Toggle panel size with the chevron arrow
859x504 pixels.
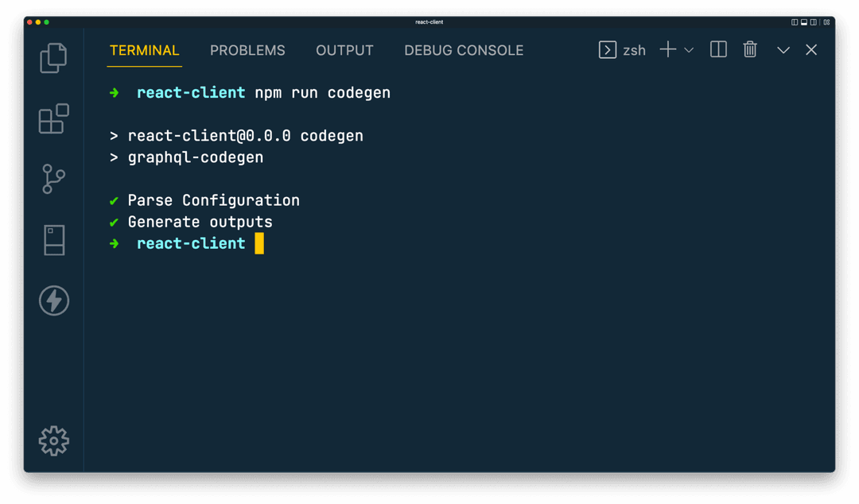coord(783,49)
